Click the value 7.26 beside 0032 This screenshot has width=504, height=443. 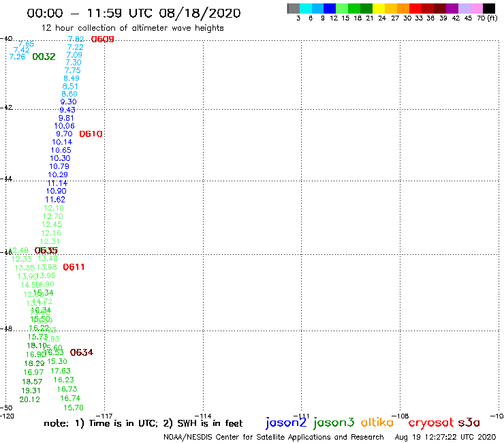pyautogui.click(x=17, y=57)
